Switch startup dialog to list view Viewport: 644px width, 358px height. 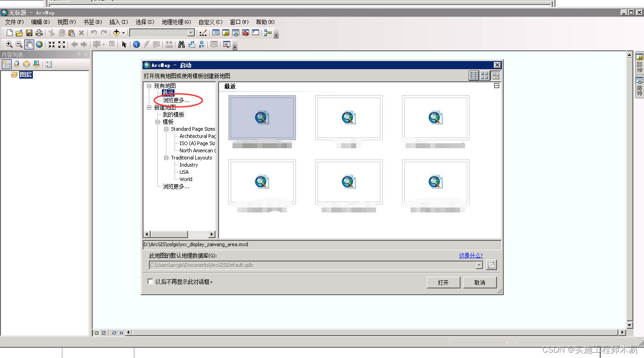pos(474,75)
